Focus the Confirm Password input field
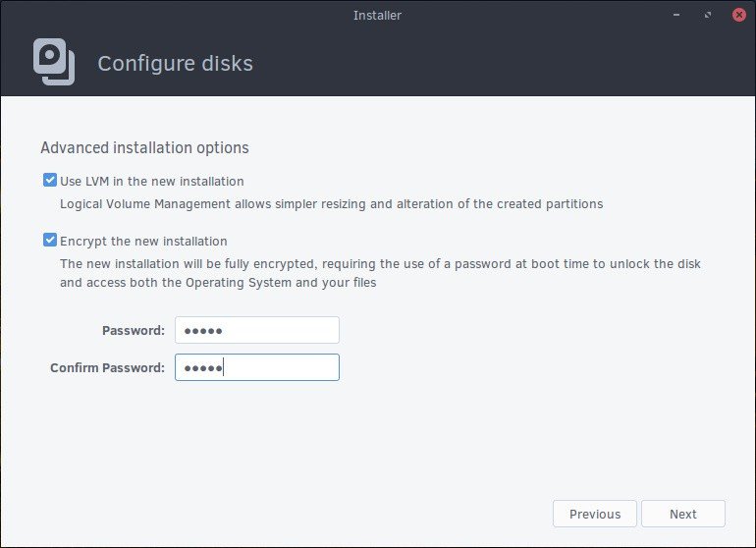The image size is (756, 548). pyautogui.click(x=256, y=367)
